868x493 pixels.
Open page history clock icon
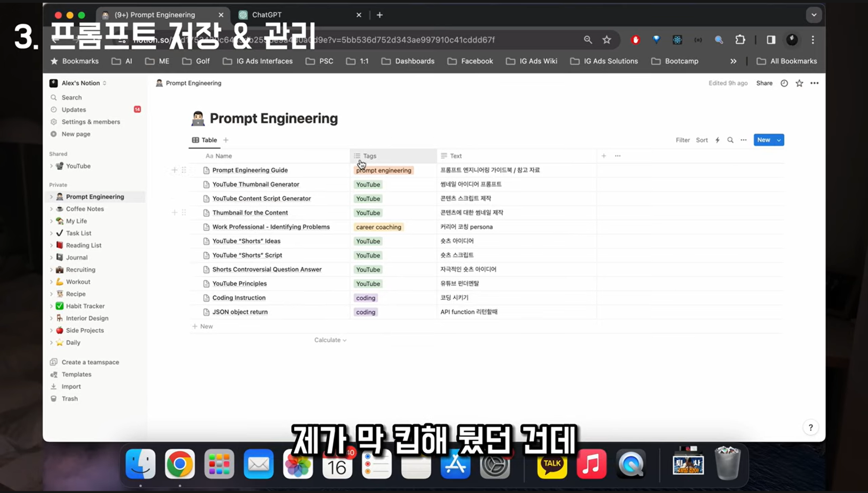(784, 83)
